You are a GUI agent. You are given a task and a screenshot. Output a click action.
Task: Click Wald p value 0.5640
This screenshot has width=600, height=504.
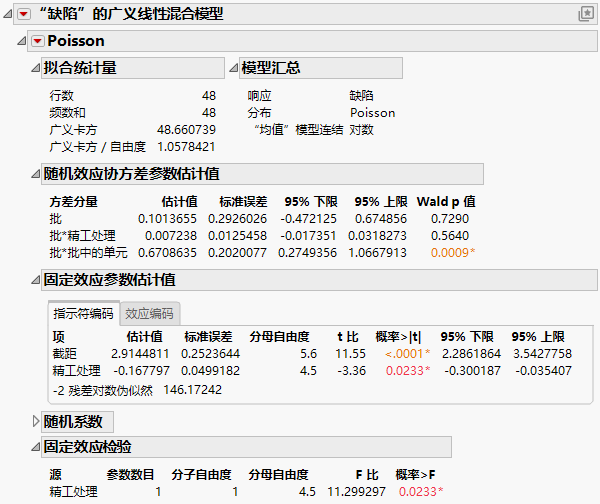(450, 236)
